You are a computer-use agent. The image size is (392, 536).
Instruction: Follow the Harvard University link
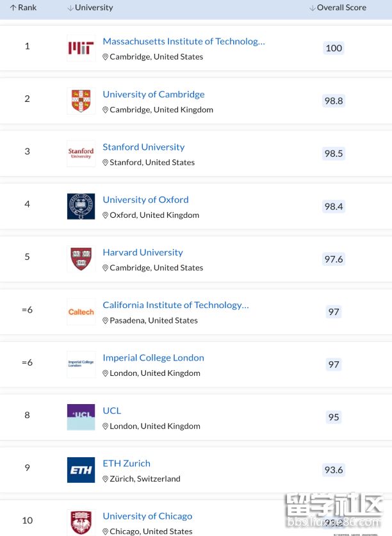click(x=143, y=252)
